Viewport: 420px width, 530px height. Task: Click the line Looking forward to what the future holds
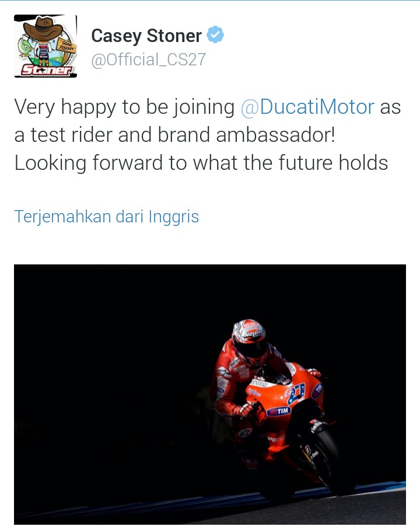(x=201, y=163)
